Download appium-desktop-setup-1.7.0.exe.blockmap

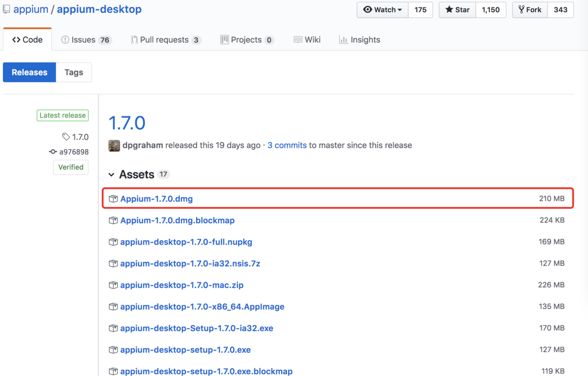(x=206, y=371)
